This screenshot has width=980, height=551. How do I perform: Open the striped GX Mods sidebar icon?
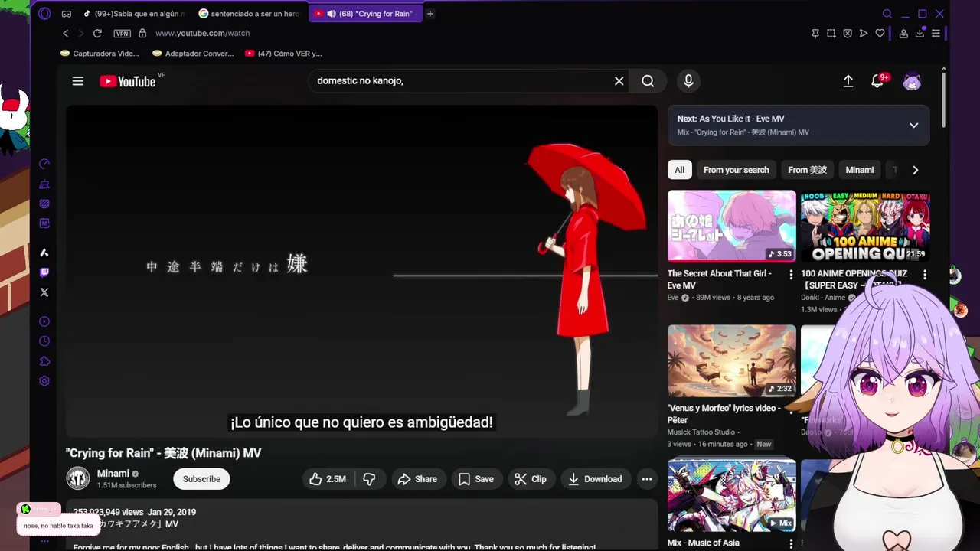[x=44, y=204]
